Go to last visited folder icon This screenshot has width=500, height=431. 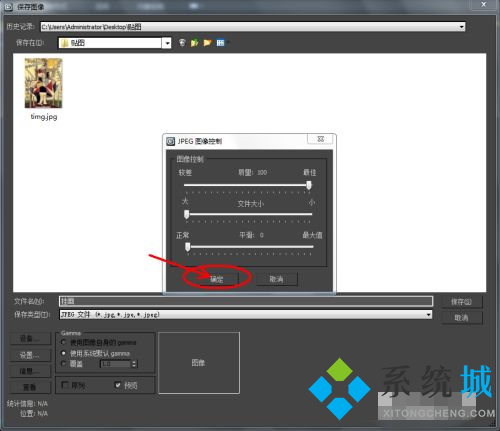[x=182, y=42]
